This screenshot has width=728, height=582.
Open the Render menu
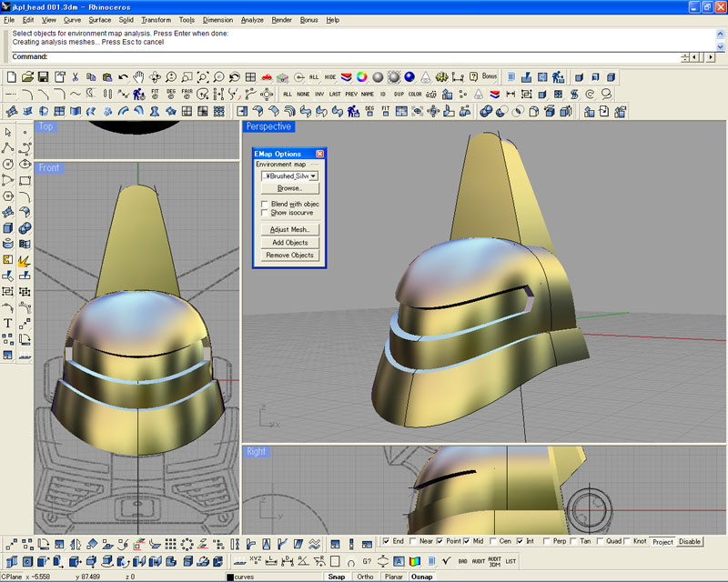[281, 19]
